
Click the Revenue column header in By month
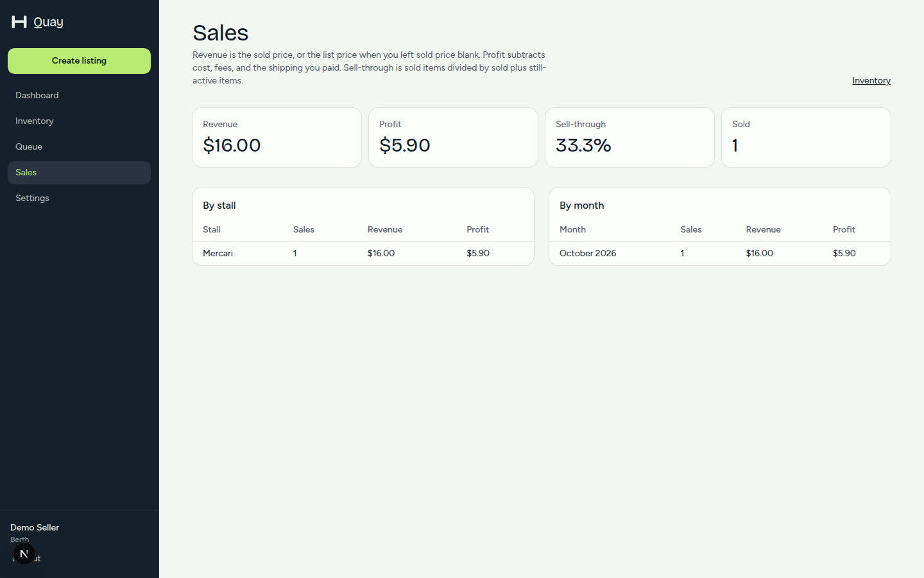tap(764, 229)
